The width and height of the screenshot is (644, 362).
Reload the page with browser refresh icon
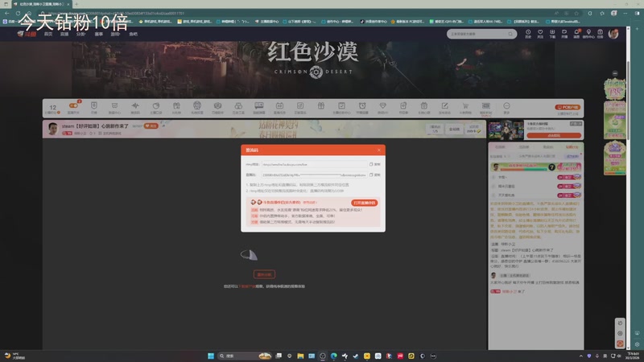coord(18,13)
